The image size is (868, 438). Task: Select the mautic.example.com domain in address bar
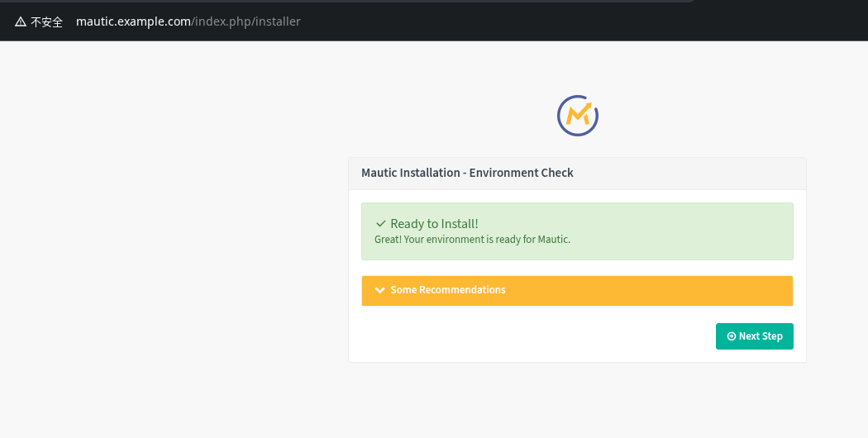[133, 21]
